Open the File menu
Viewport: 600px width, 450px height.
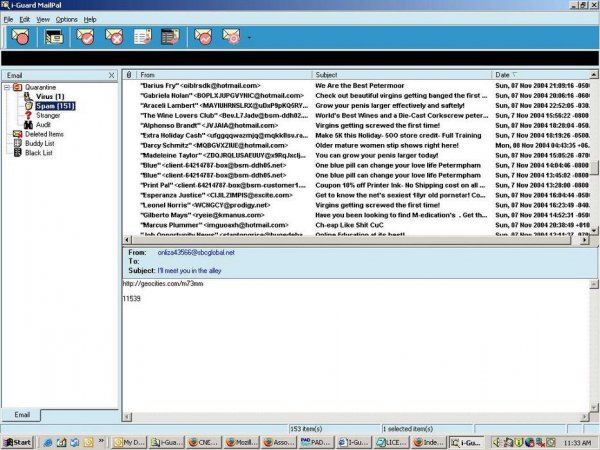click(8, 19)
